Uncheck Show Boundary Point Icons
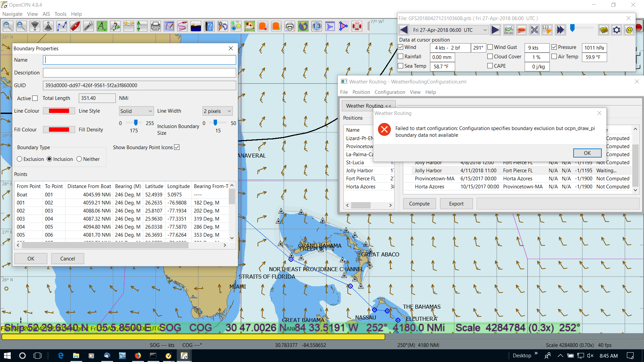This screenshot has width=644, height=362. tap(177, 147)
